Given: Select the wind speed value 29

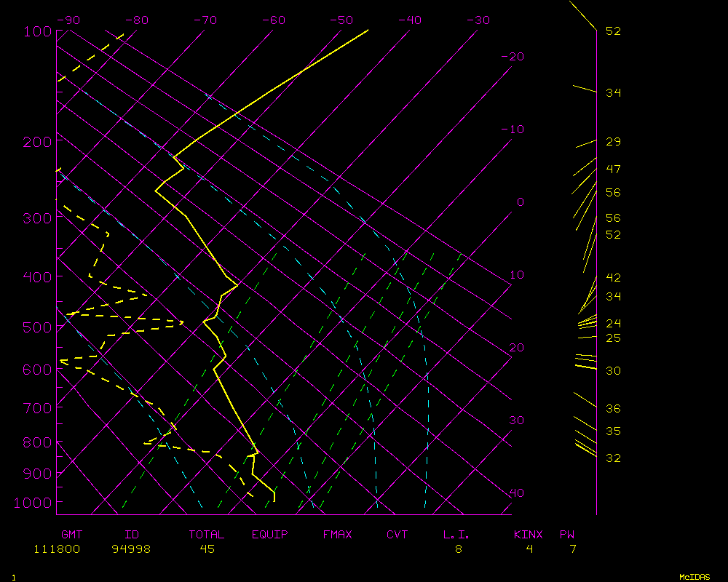Looking at the screenshot, I should (x=613, y=142).
